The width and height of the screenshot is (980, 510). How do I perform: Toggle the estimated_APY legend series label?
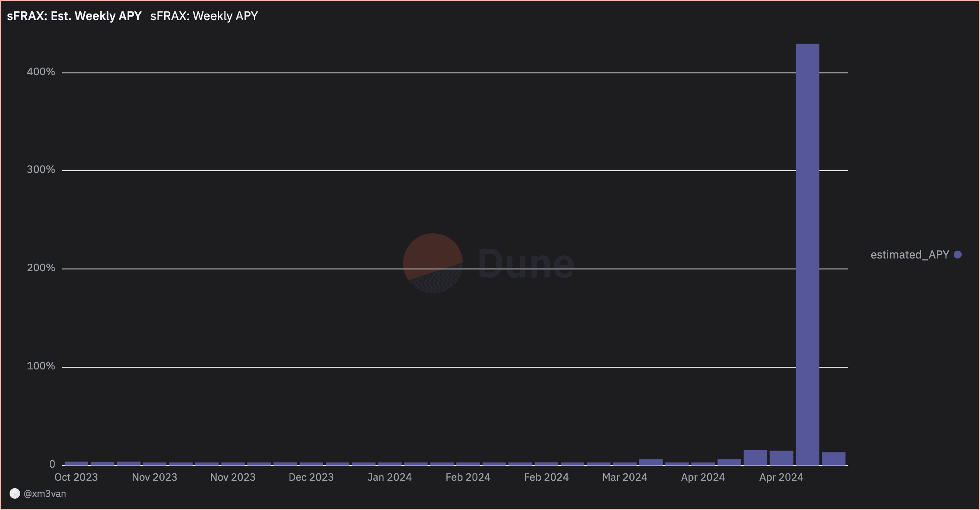(910, 255)
